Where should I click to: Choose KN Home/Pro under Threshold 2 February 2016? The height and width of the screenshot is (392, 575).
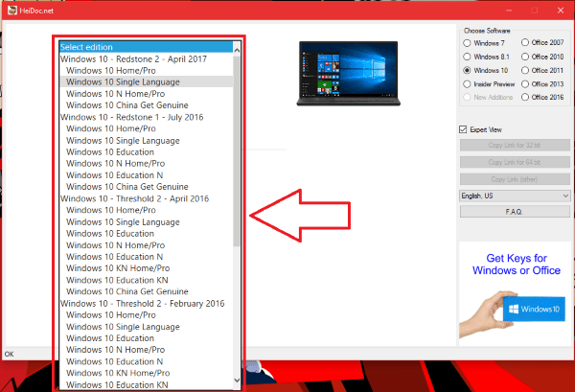[x=146, y=373]
